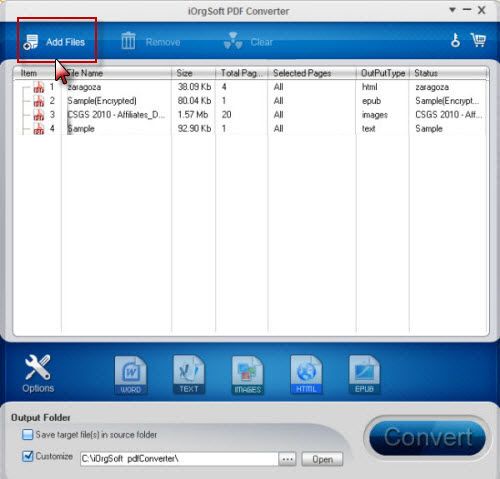Open the title bar dropdown arrow menu
Screen dimensions: 500x479
tap(452, 10)
